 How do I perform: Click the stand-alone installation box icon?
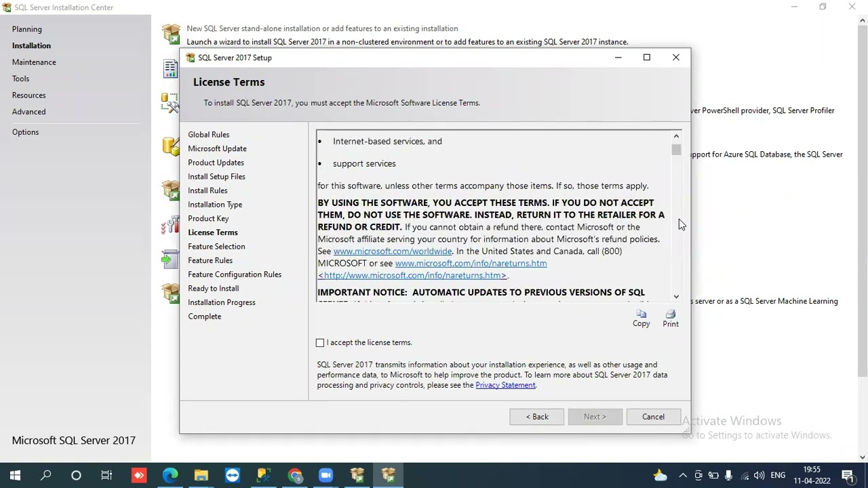(x=171, y=34)
